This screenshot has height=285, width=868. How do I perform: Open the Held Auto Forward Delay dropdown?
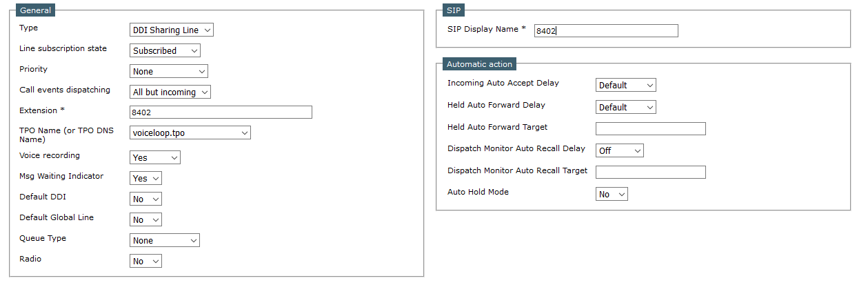click(626, 107)
